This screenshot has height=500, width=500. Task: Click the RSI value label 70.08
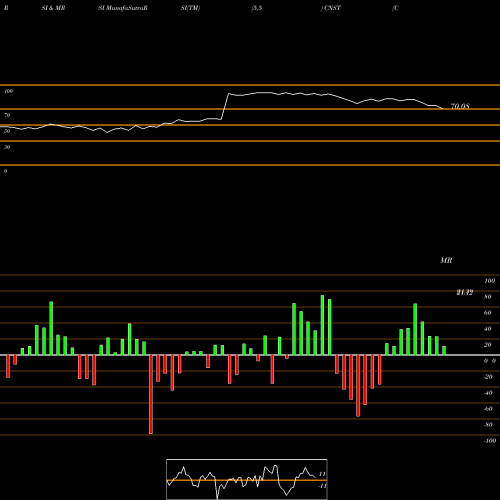tap(460, 106)
